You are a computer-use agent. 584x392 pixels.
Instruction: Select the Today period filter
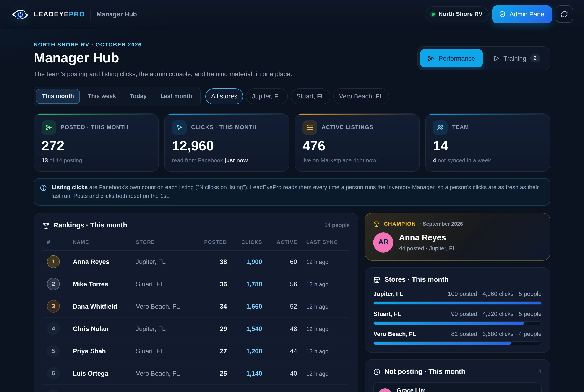(138, 96)
